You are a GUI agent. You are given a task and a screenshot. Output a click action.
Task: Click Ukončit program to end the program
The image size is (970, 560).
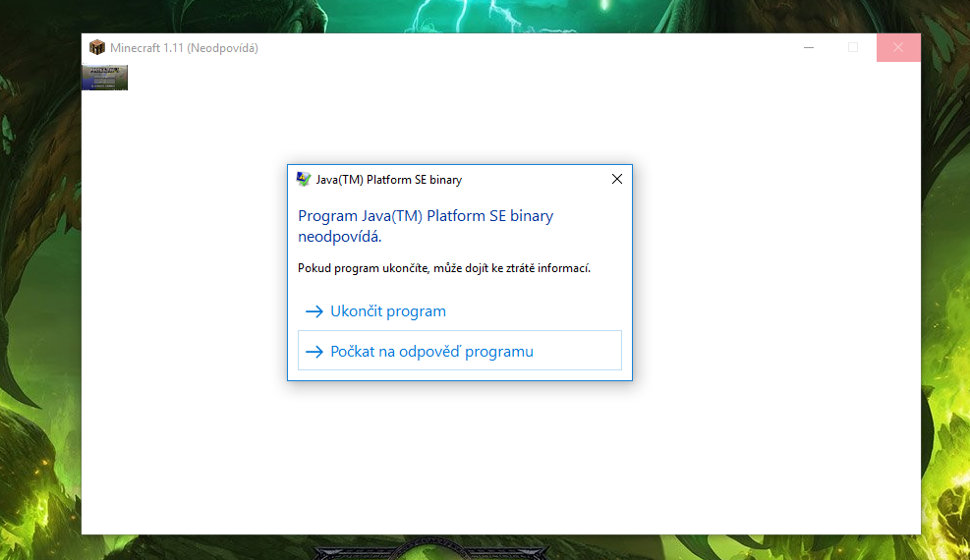click(460, 310)
